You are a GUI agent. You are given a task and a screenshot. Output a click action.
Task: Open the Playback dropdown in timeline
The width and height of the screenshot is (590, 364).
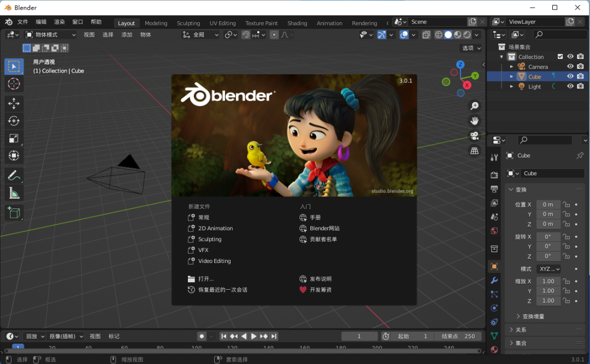point(34,336)
